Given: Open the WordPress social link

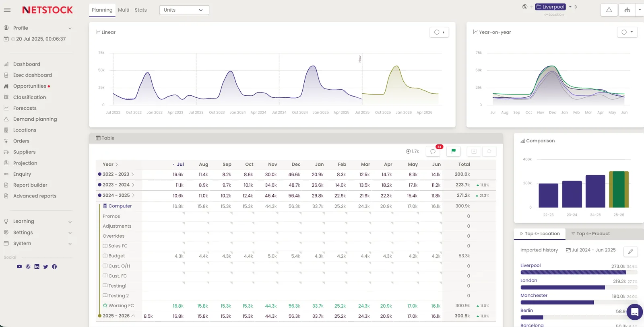Looking at the screenshot, I should coord(28,267).
